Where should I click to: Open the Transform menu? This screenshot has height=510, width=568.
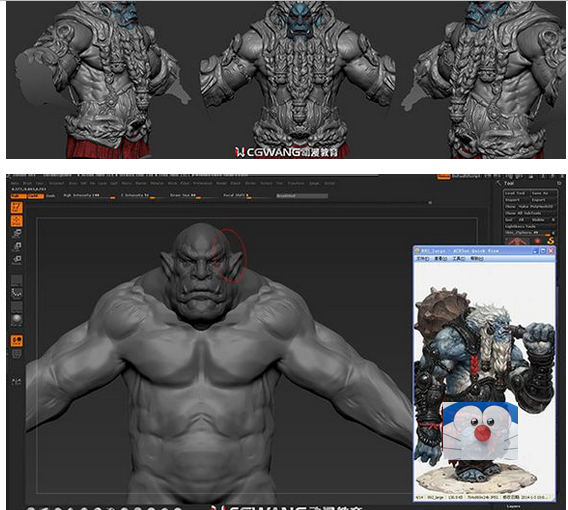click(296, 184)
